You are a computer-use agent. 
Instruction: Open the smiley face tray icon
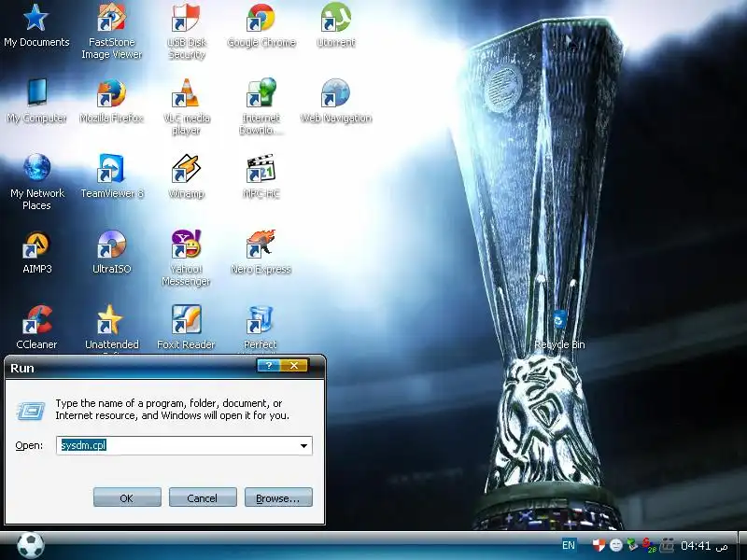click(616, 545)
